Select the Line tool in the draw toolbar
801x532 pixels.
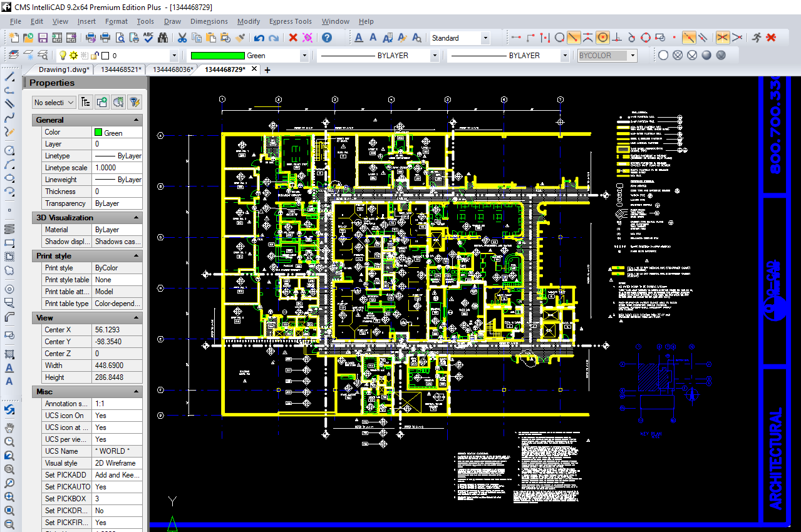point(9,77)
